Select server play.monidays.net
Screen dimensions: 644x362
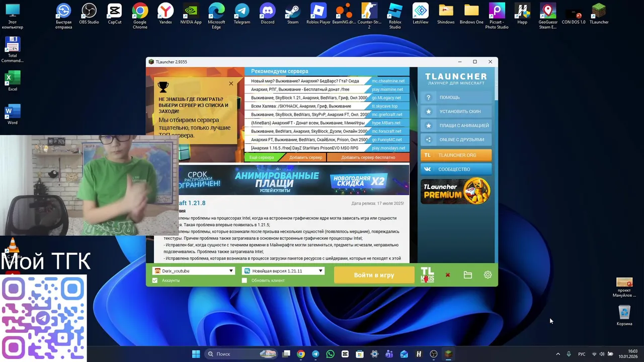(327, 148)
